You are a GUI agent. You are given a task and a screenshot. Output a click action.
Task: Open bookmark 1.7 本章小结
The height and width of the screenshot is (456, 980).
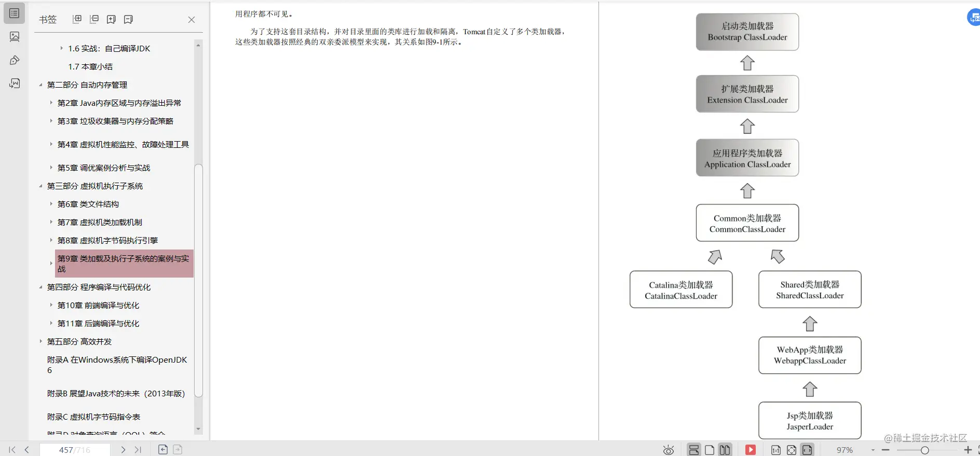coord(90,66)
